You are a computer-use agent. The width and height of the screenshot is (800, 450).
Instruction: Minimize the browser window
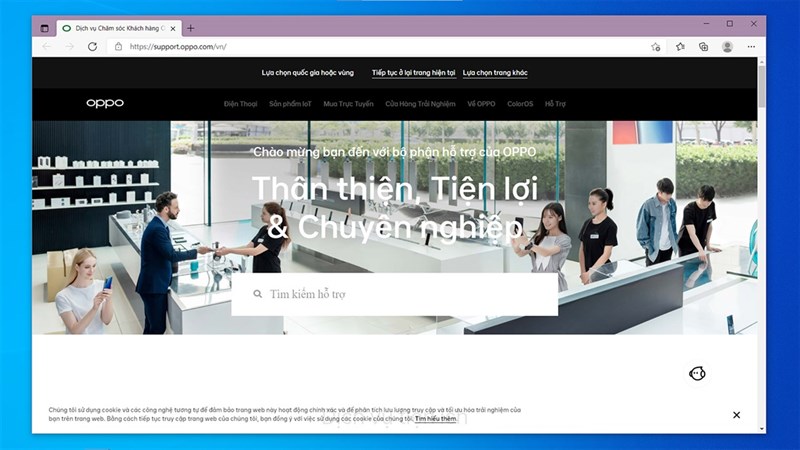(706, 23)
